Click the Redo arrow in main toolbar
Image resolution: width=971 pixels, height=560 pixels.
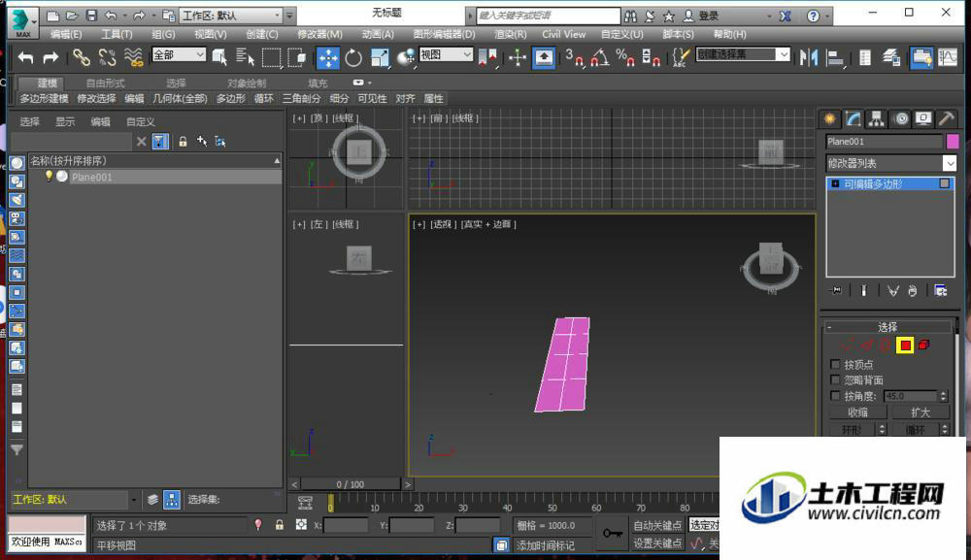pos(50,57)
